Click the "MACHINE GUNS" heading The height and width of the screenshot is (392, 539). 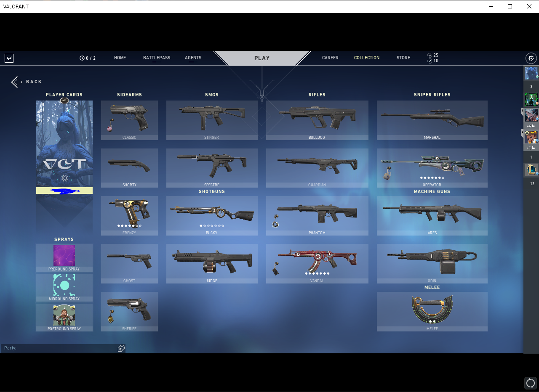point(432,192)
